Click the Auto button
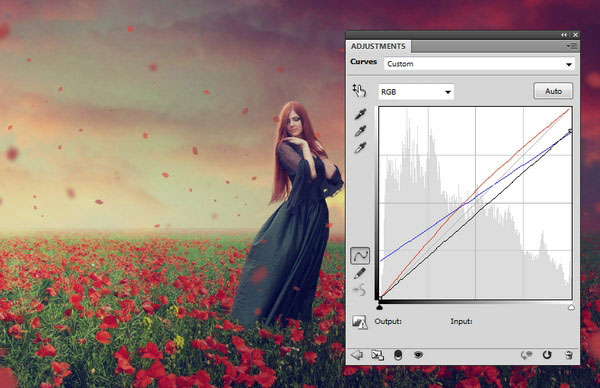Viewport: 600px width, 388px height. [x=553, y=91]
